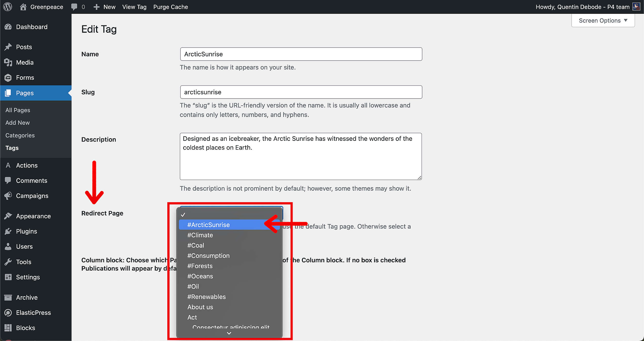Image resolution: width=644 pixels, height=341 pixels.
Task: Click the Comments speech bubble sidebar icon
Action: pos(8,180)
